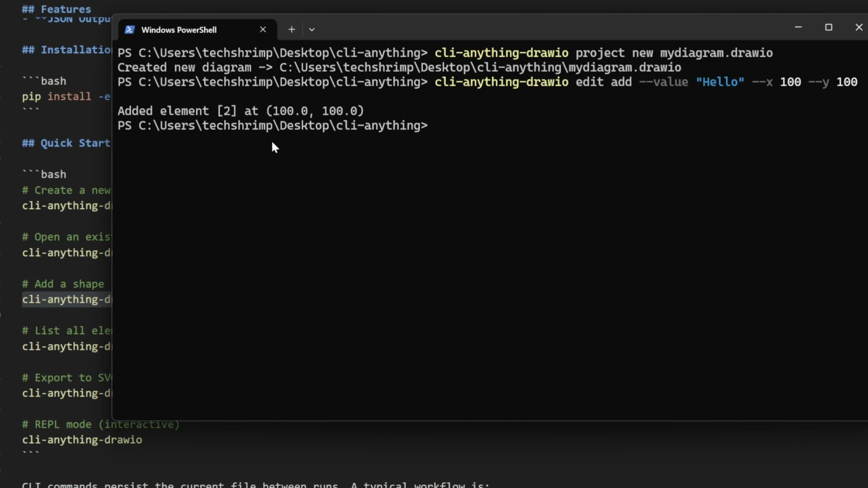Click the pip install command line
868x488 pixels.
coord(66,97)
